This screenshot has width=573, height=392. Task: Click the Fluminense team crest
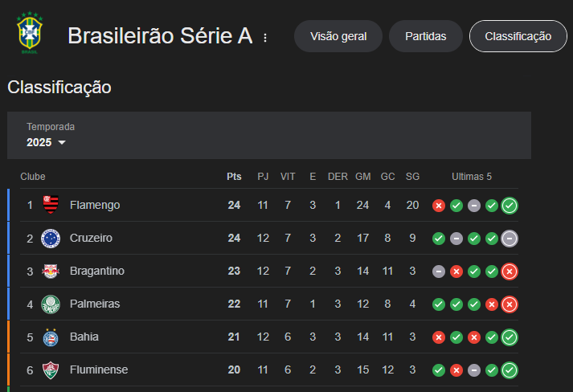click(51, 370)
